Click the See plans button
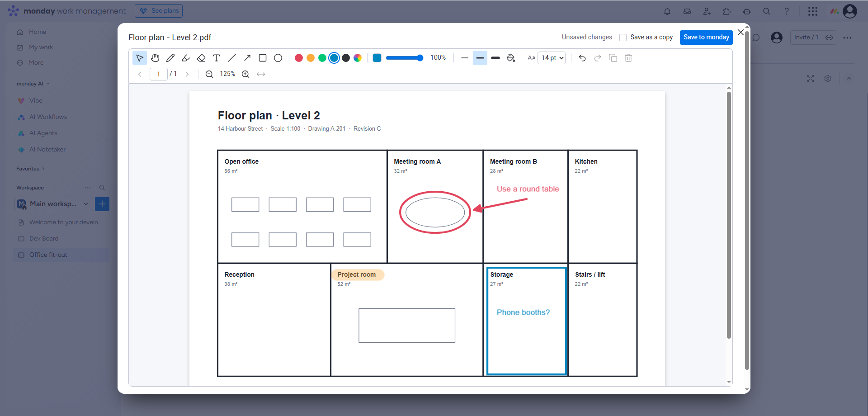 click(159, 11)
